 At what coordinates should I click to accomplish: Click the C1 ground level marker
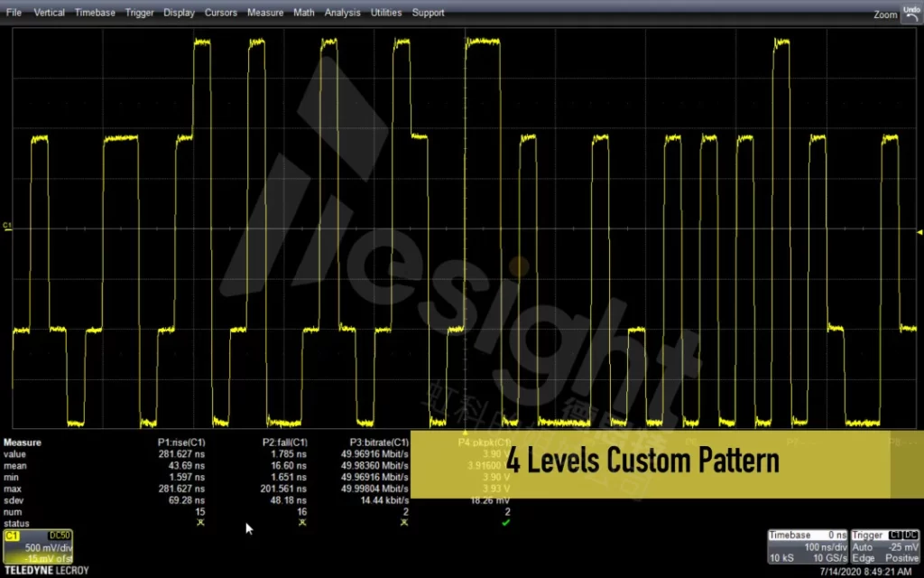6,225
